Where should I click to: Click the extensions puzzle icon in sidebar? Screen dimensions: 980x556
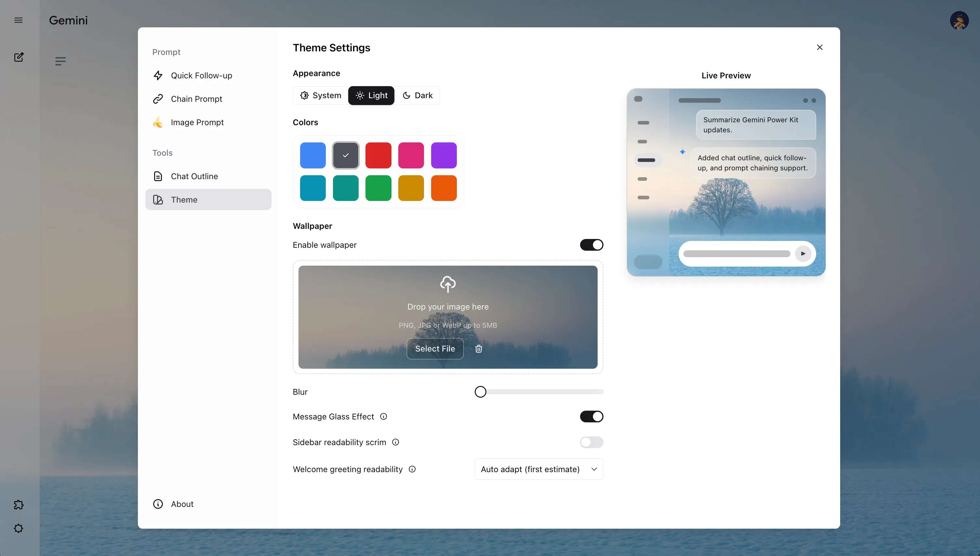18,504
